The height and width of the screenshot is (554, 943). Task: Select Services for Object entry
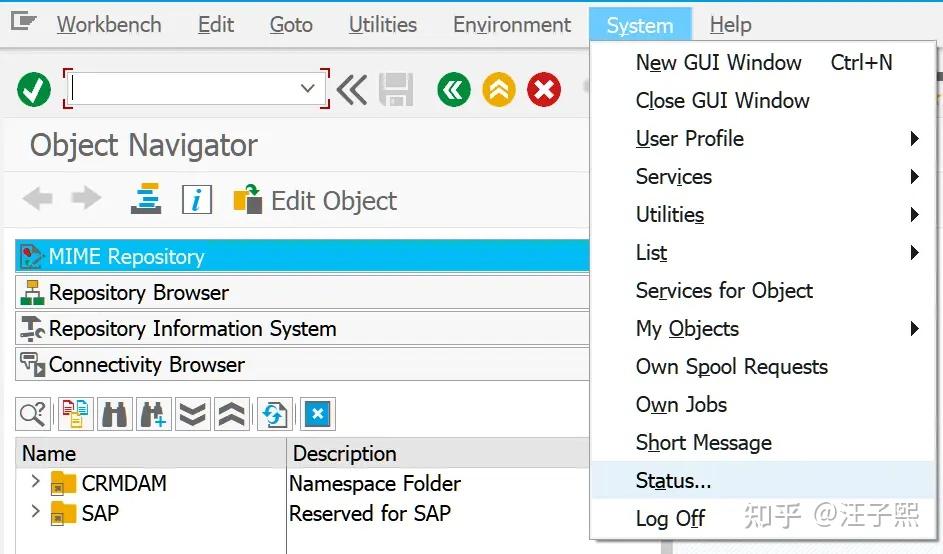(763, 291)
